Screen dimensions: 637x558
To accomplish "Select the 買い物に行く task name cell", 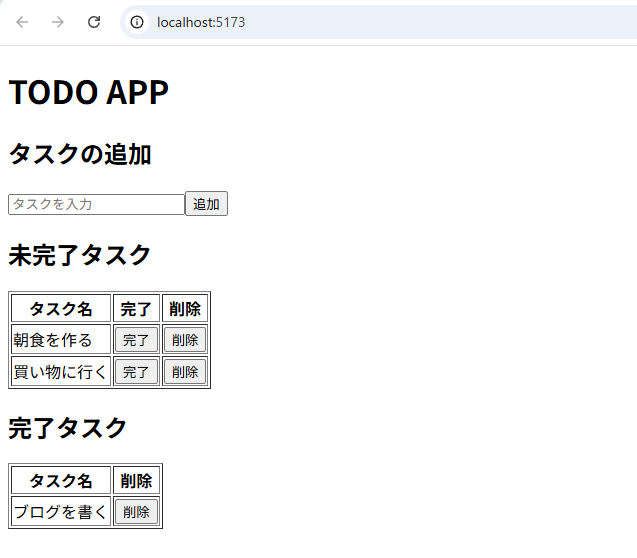I will (x=60, y=372).
